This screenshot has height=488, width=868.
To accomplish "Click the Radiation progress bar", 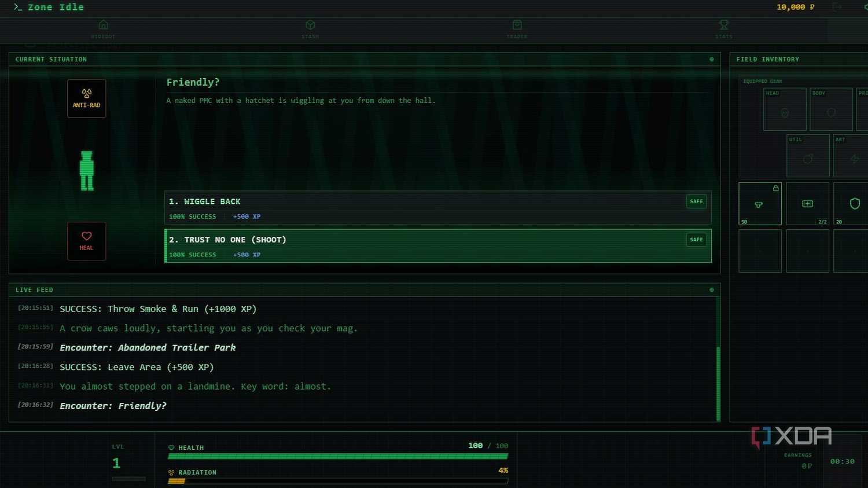I will pos(338,481).
